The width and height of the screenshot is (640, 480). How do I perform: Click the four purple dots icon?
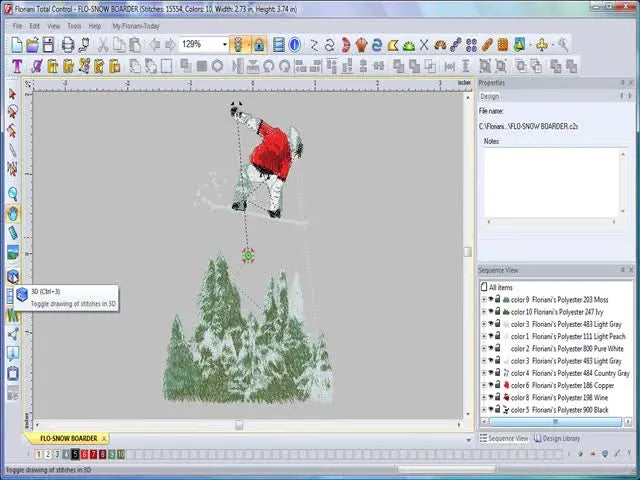[471, 44]
